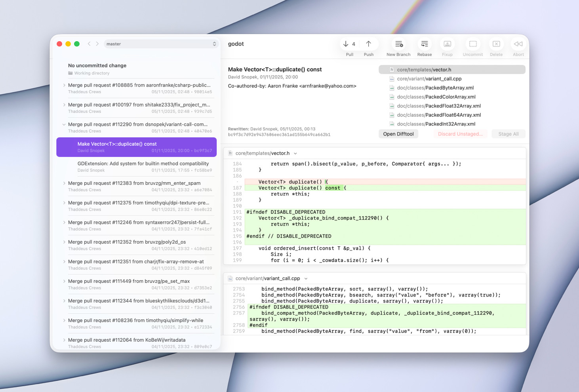Image resolution: width=579 pixels, height=392 pixels.
Task: Expand merge pull request #112246 commit
Action: [64, 223]
